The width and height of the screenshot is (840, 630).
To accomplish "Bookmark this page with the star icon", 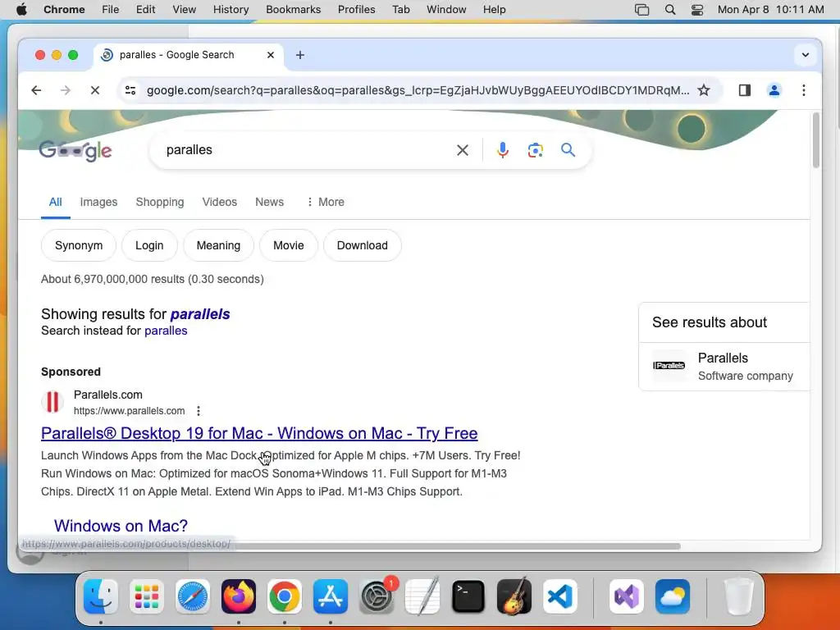I will pyautogui.click(x=703, y=90).
